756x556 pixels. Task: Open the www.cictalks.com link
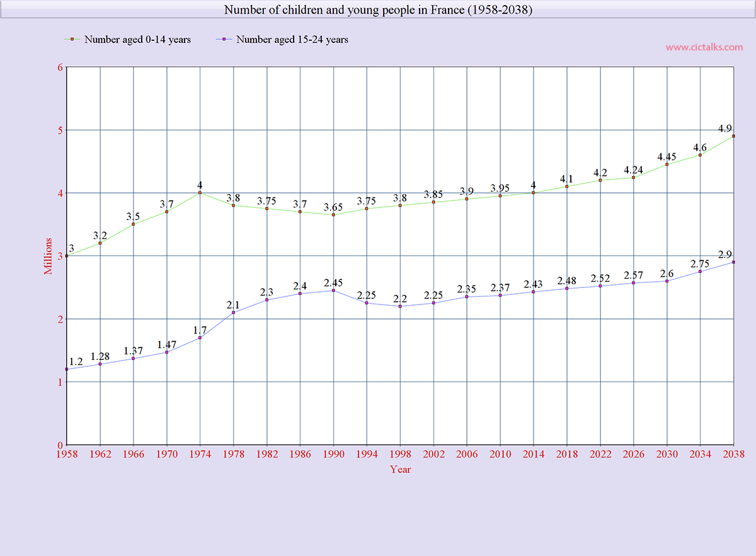[x=704, y=47]
